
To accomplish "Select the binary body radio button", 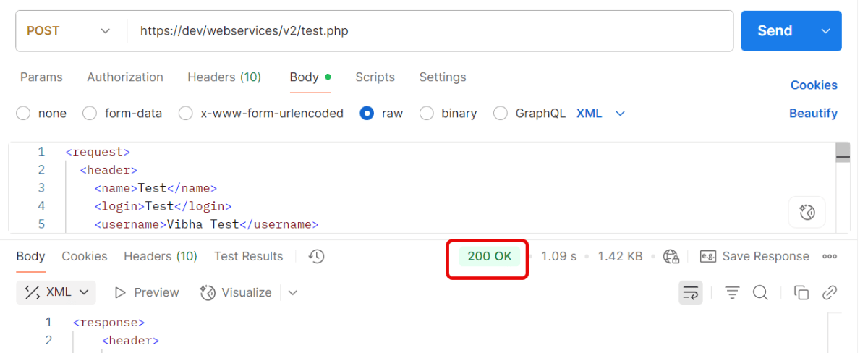I will [427, 114].
